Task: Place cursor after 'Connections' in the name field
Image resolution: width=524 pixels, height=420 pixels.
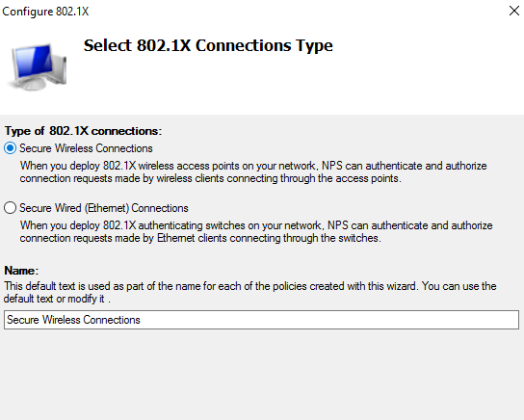Action: click(x=142, y=320)
